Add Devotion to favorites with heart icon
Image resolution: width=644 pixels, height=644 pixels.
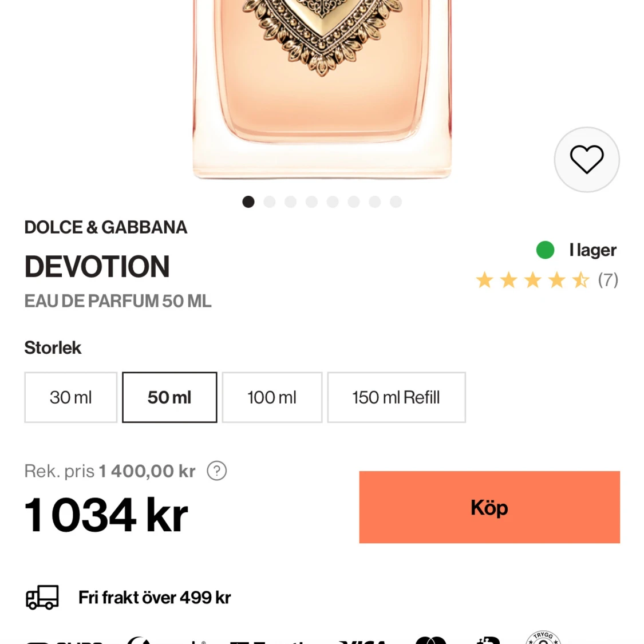click(587, 159)
